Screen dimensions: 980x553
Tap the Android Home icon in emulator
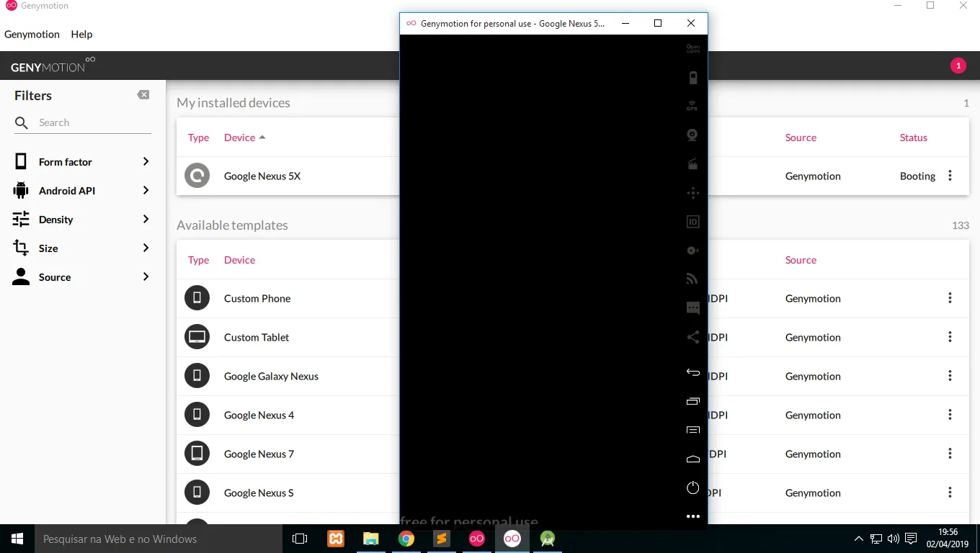[693, 459]
